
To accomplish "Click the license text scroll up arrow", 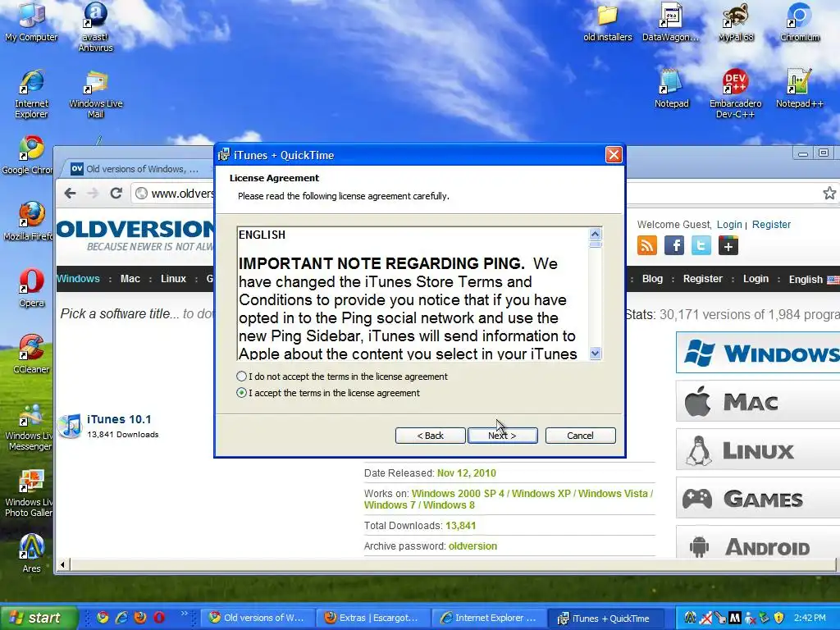I will (x=596, y=234).
